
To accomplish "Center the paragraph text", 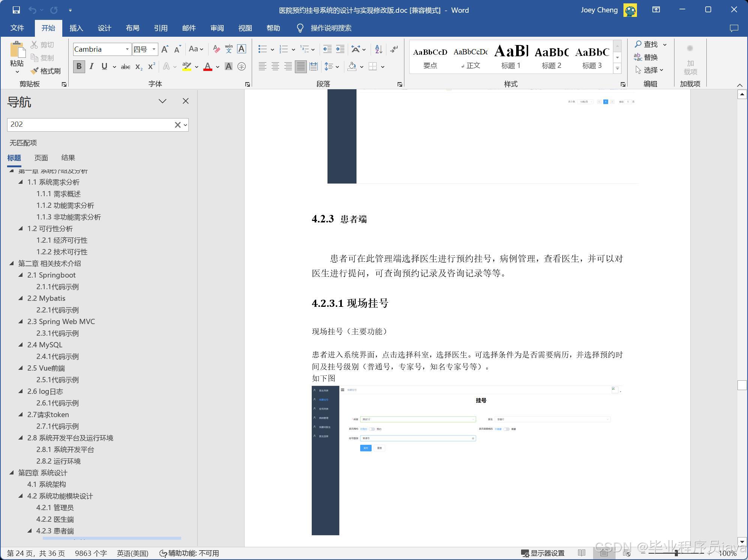I will pyautogui.click(x=275, y=67).
